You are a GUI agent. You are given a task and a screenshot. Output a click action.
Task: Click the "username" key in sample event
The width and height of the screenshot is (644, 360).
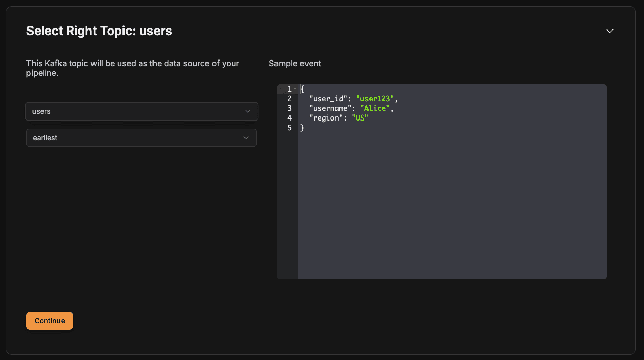click(330, 108)
